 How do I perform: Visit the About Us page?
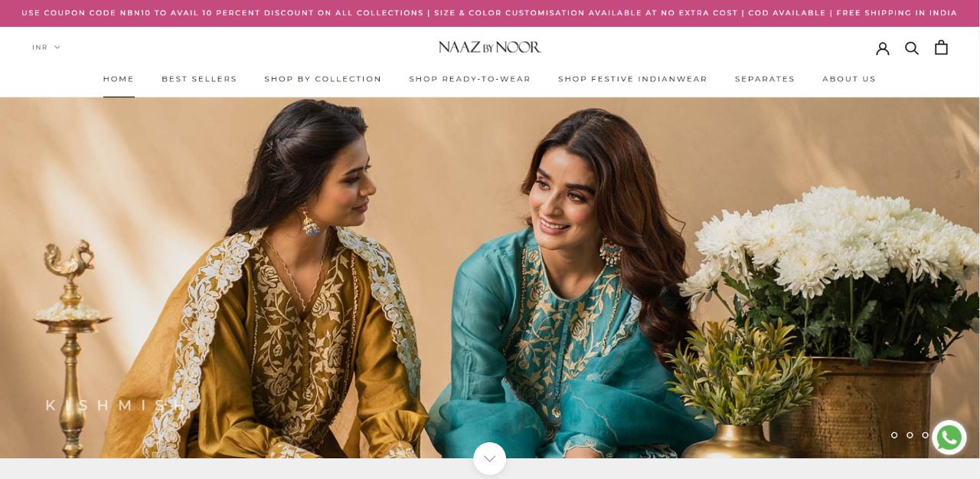click(x=849, y=79)
